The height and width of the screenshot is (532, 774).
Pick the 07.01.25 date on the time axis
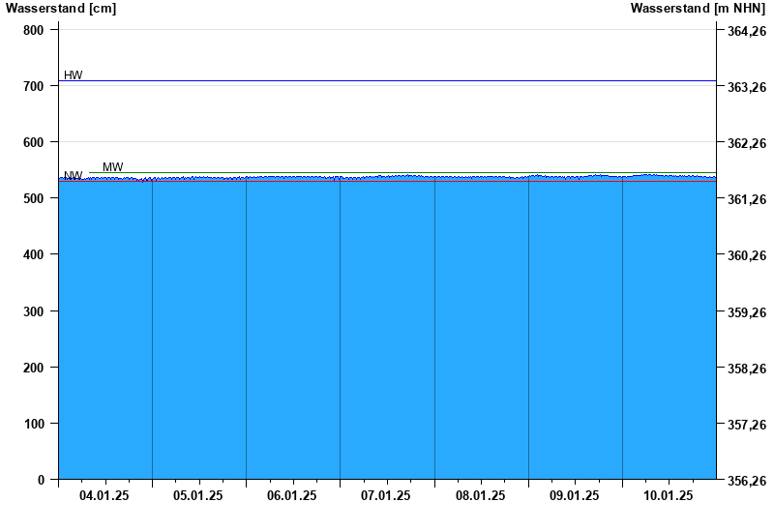[386, 495]
